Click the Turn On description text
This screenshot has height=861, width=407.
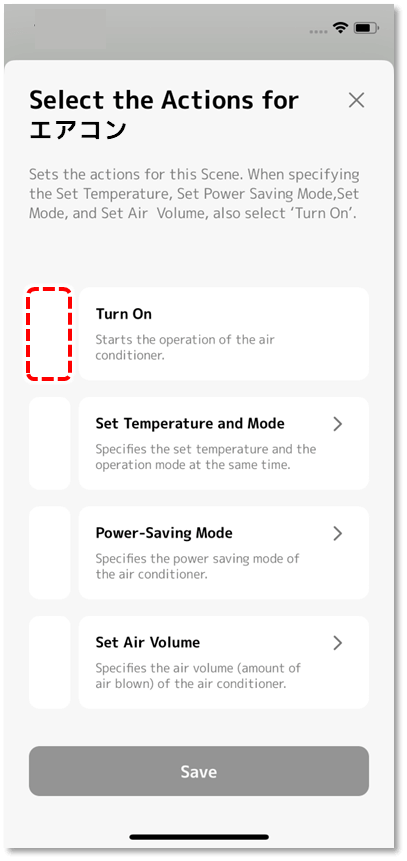pyautogui.click(x=185, y=347)
